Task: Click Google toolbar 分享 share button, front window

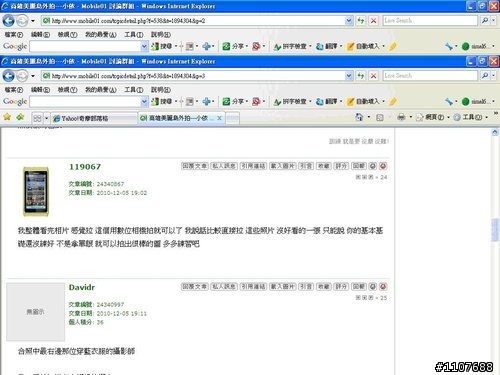Action: pos(234,101)
